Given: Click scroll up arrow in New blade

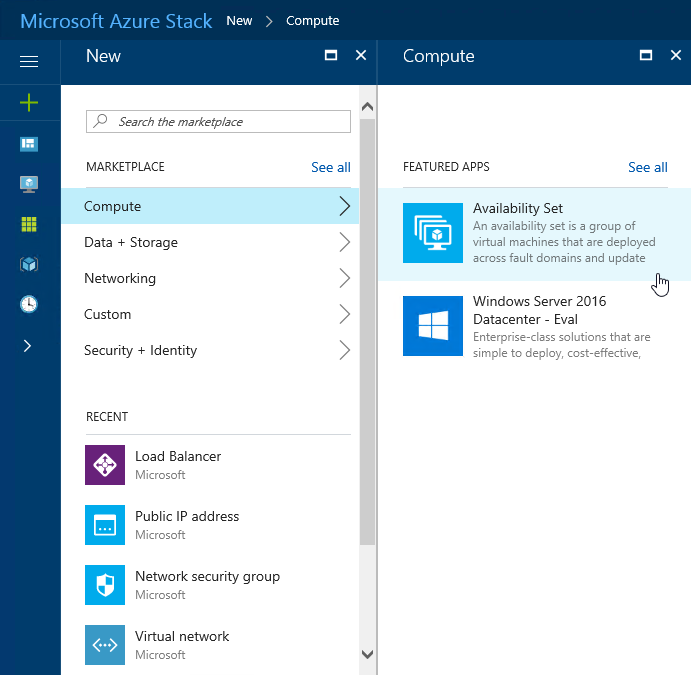Looking at the screenshot, I should click(x=367, y=107).
